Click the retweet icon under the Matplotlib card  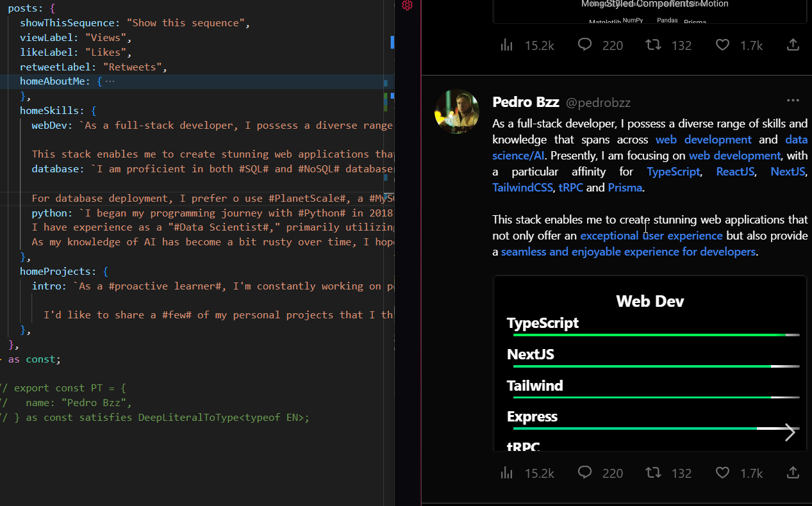click(x=653, y=45)
